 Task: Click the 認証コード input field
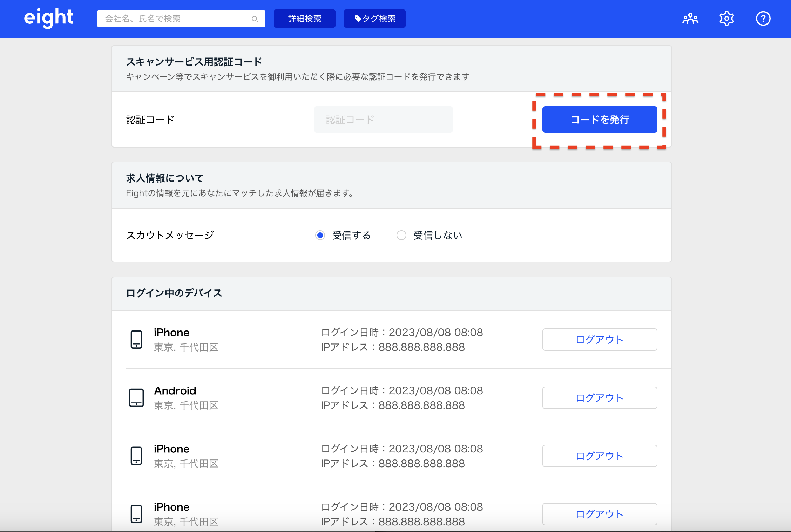[x=383, y=120]
